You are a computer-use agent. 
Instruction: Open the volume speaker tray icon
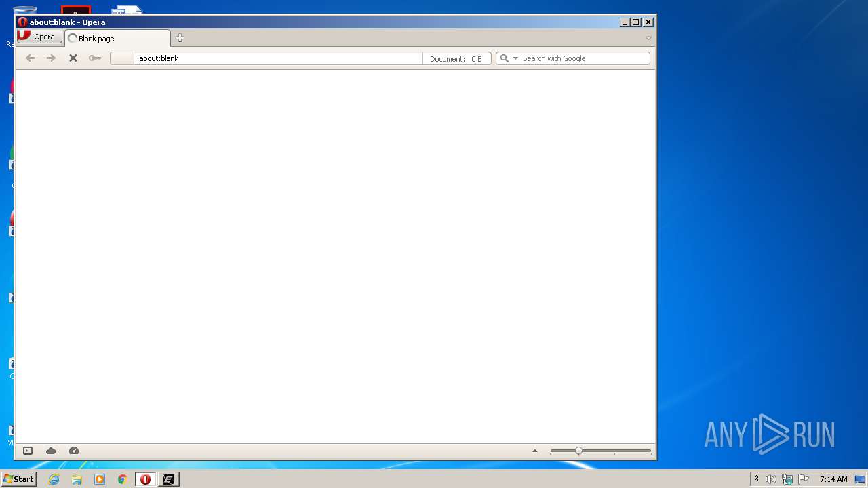point(770,479)
